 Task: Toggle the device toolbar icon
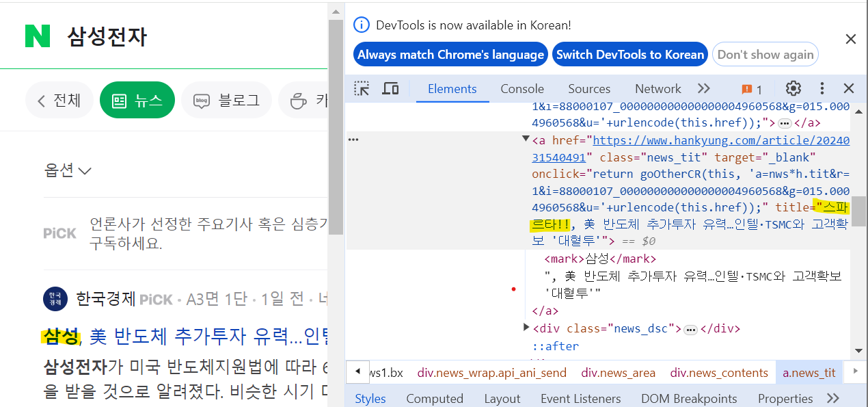390,88
